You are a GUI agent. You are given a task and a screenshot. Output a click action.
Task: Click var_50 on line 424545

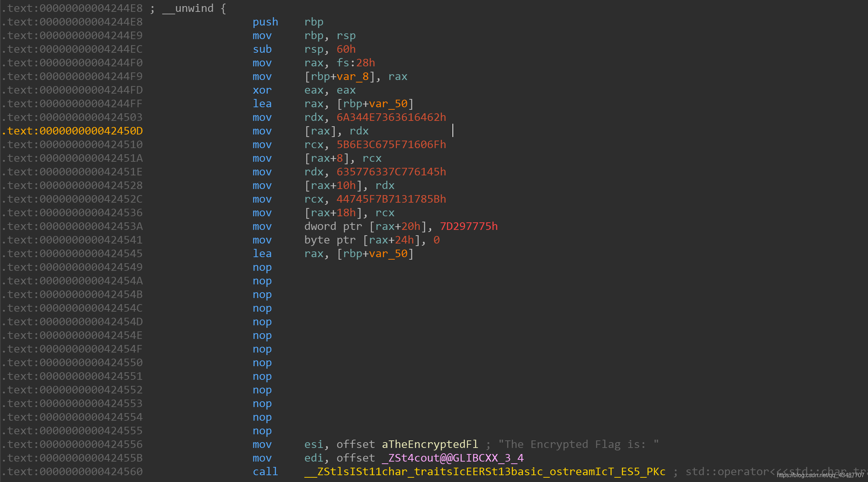tap(388, 254)
